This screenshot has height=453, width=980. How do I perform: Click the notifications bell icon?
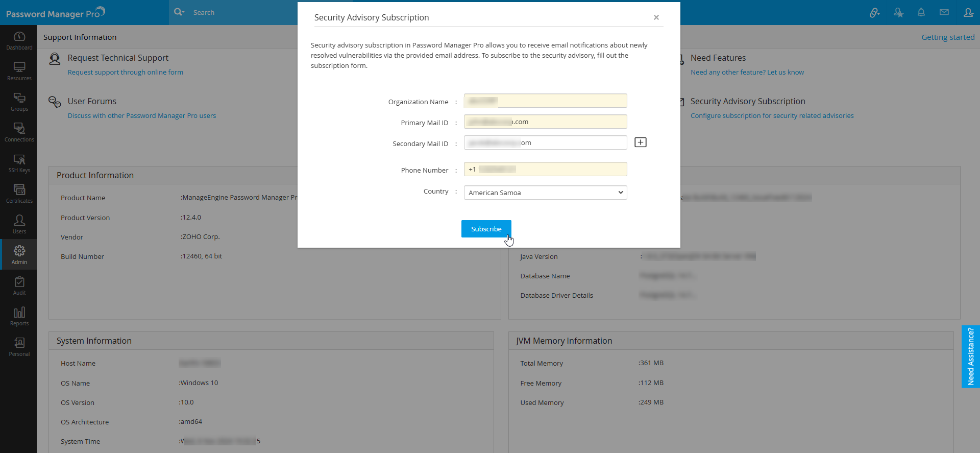tap(921, 12)
